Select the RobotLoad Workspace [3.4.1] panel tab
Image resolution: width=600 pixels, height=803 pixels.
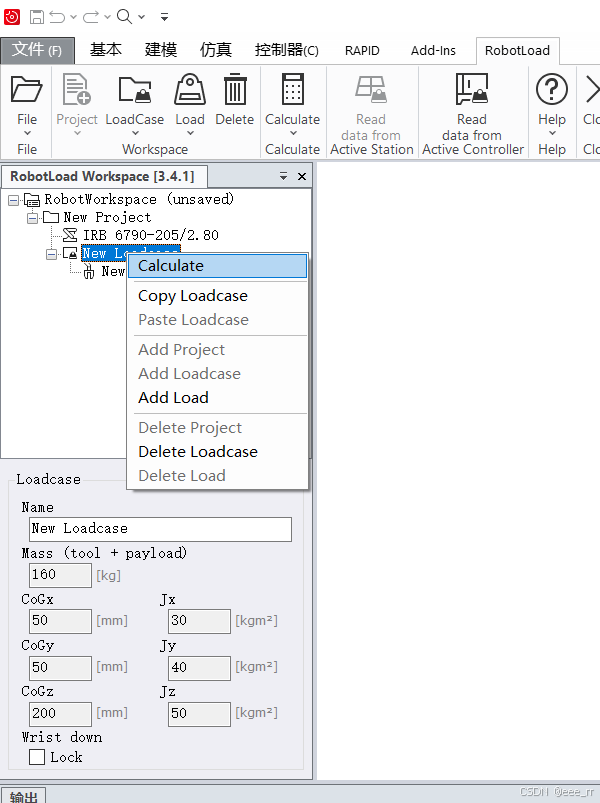(x=104, y=177)
